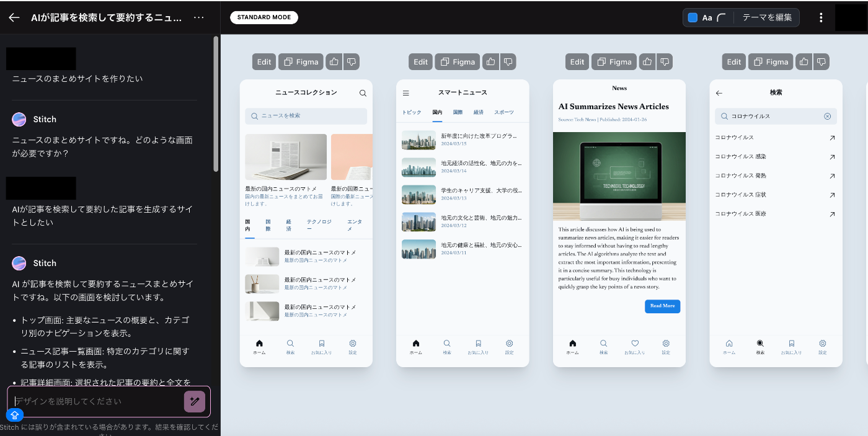Click the STANDARD MODE pill
The height and width of the screenshot is (436, 868).
point(264,17)
